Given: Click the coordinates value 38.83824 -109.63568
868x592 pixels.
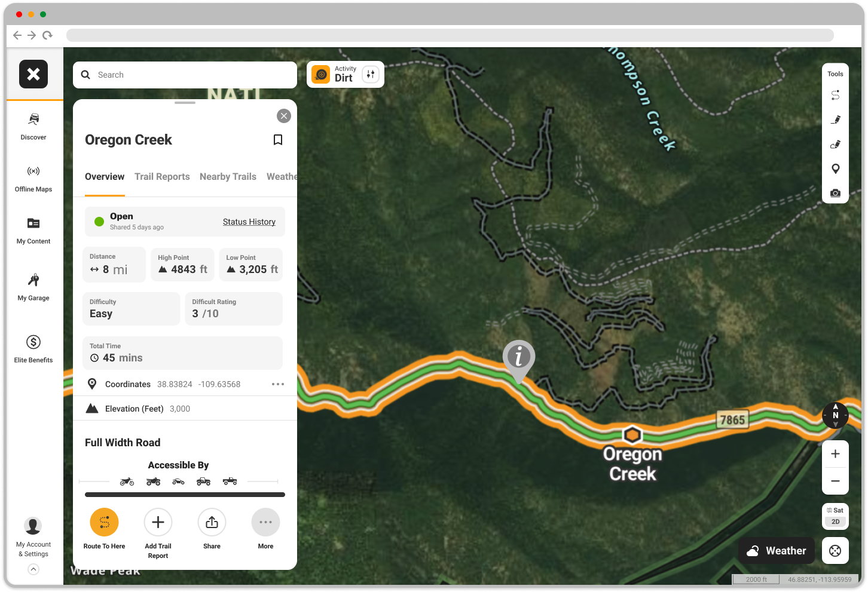Looking at the screenshot, I should pyautogui.click(x=198, y=384).
